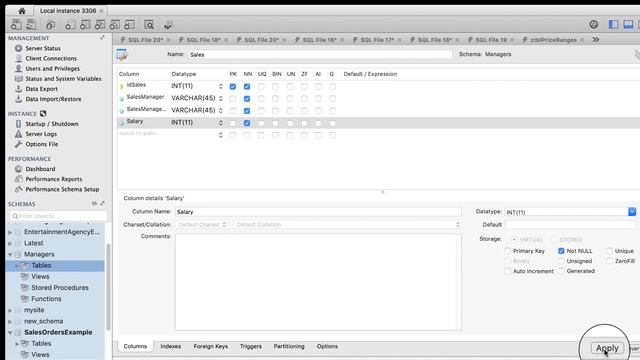640x360 pixels.
Task: Open a SQL script file icon
Action: point(31,24)
